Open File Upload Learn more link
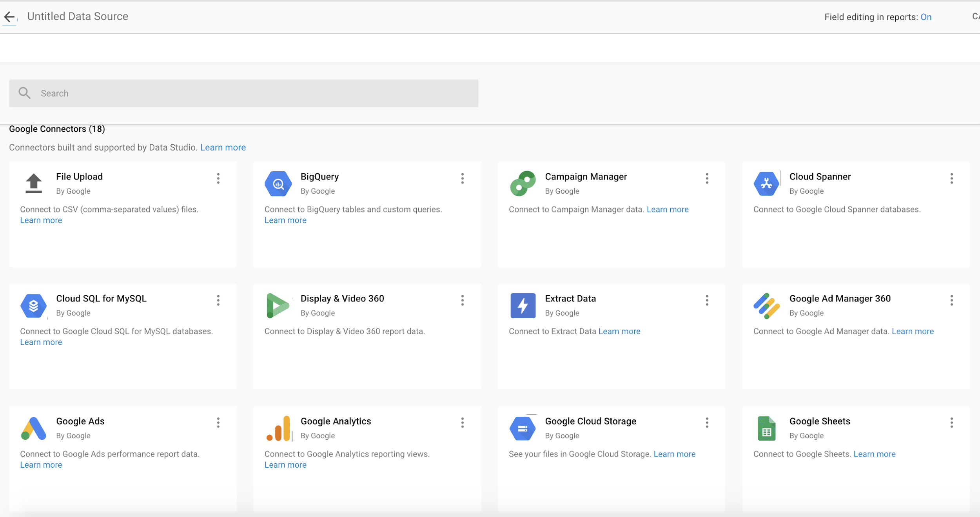 (41, 220)
